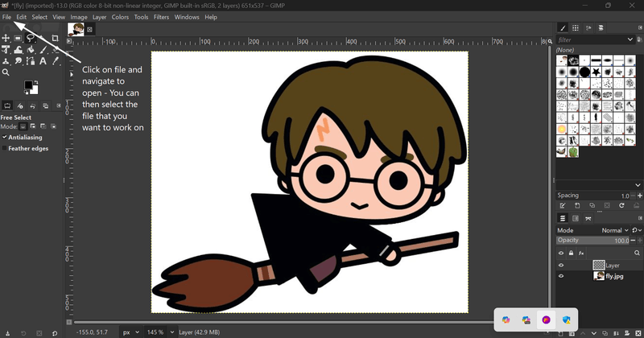
Task: Switch to the Channels tab
Action: pos(576,218)
